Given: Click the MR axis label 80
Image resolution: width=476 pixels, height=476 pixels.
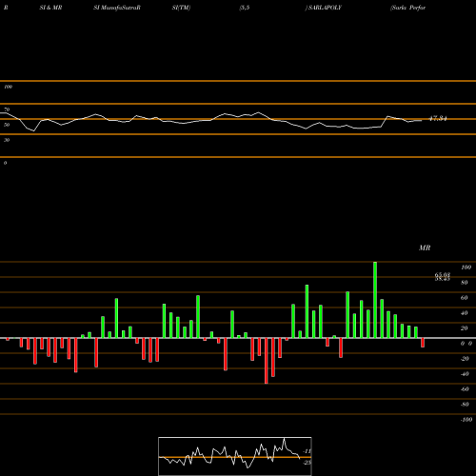Looking at the screenshot, I should point(465,283).
